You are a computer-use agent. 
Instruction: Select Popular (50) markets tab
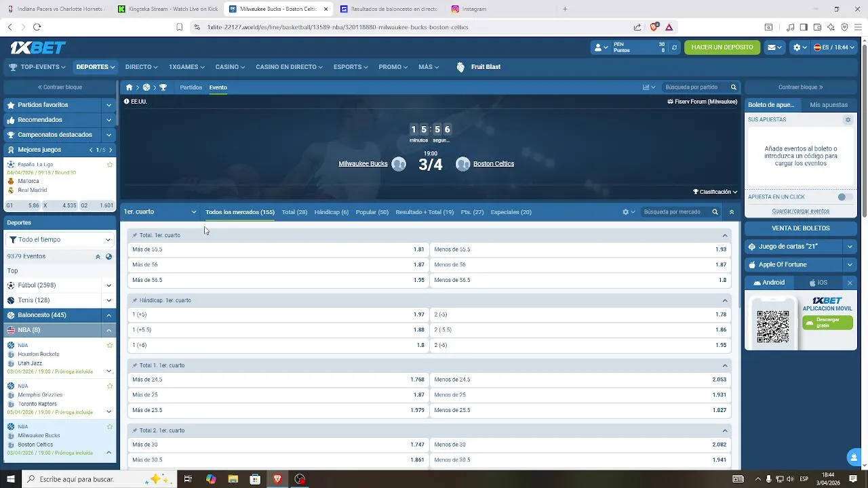pyautogui.click(x=372, y=212)
